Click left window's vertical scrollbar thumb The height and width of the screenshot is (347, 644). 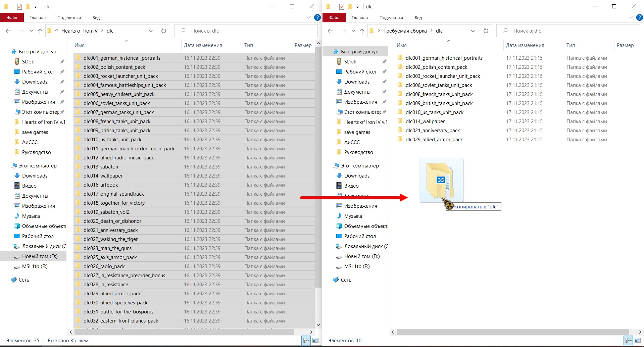coord(318,167)
